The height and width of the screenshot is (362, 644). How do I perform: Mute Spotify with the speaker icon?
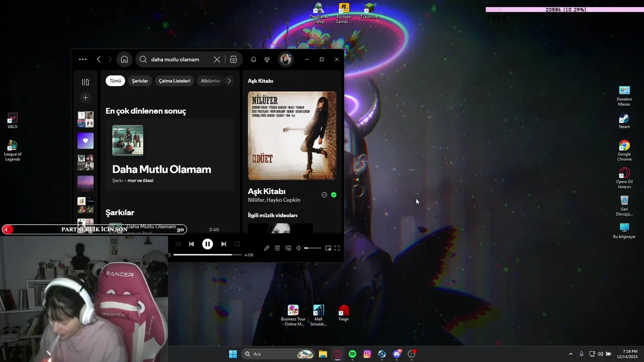(x=298, y=248)
